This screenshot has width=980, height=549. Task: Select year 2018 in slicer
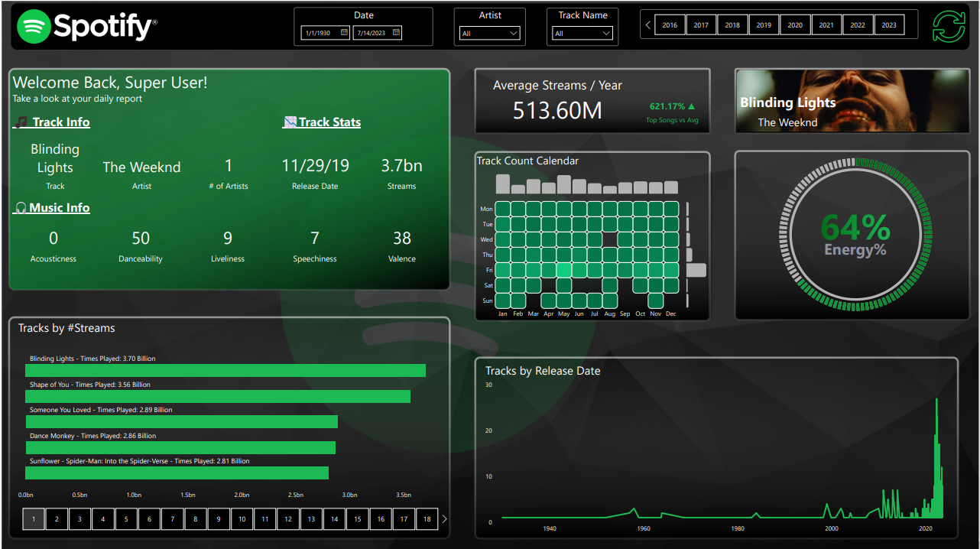(732, 25)
